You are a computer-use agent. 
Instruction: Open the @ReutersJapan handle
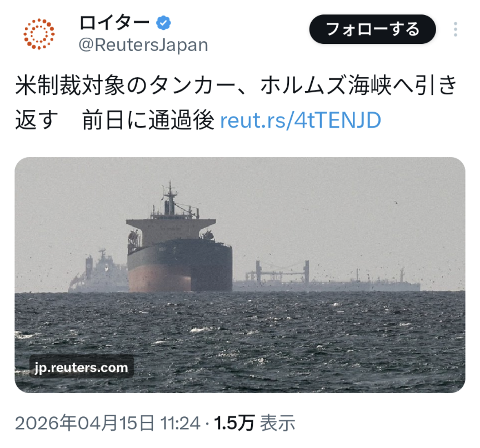point(143,45)
